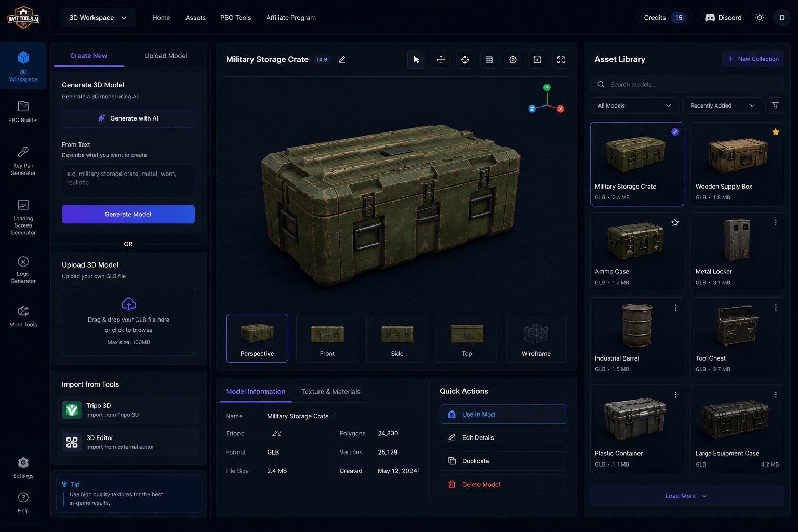
Task: Click Edit Details quick action
Action: 503,437
